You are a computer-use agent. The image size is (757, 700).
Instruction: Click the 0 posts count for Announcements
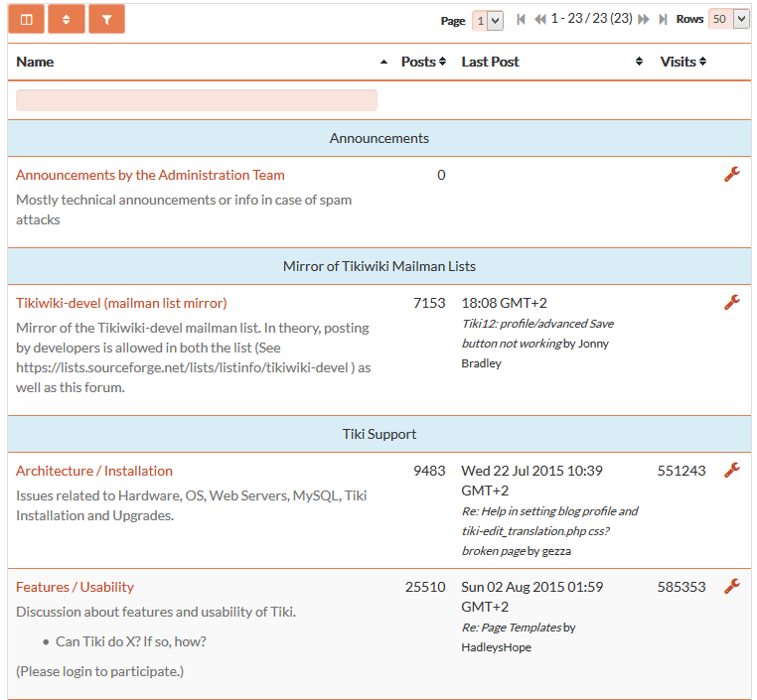click(x=441, y=175)
